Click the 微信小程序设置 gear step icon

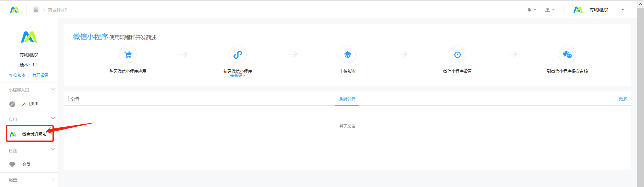(x=458, y=54)
